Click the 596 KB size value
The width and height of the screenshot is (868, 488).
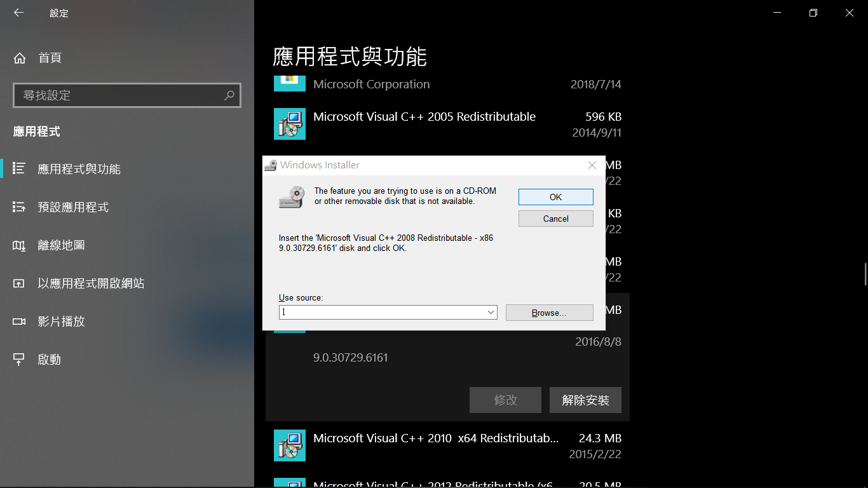[x=604, y=117]
